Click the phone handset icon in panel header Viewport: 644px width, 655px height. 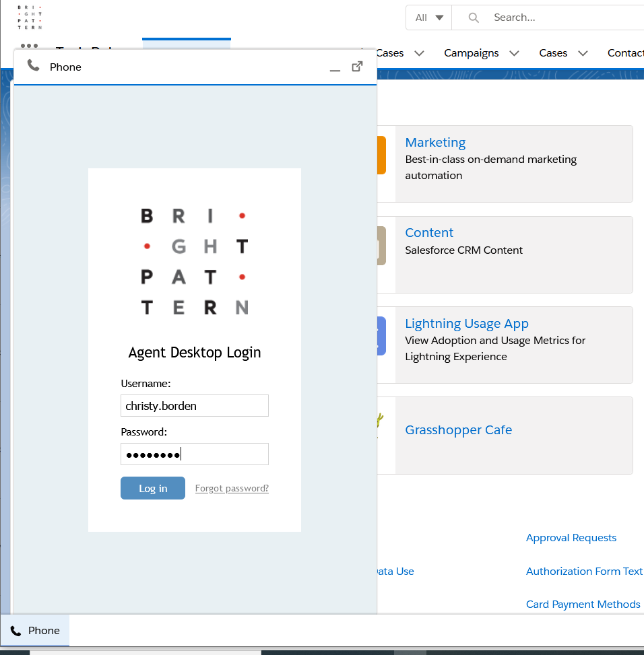pyautogui.click(x=34, y=65)
